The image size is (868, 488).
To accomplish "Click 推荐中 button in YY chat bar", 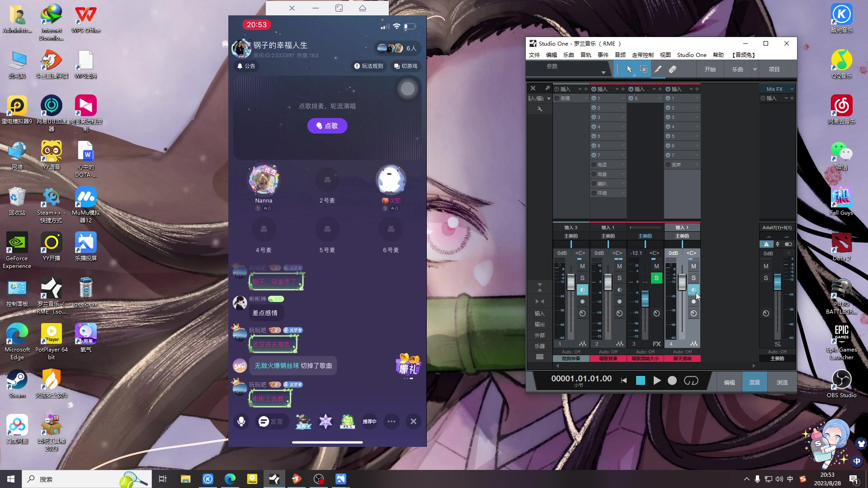I will 370,421.
